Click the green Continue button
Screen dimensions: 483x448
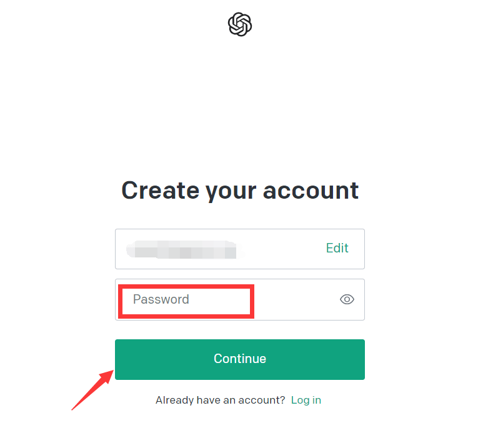240,359
